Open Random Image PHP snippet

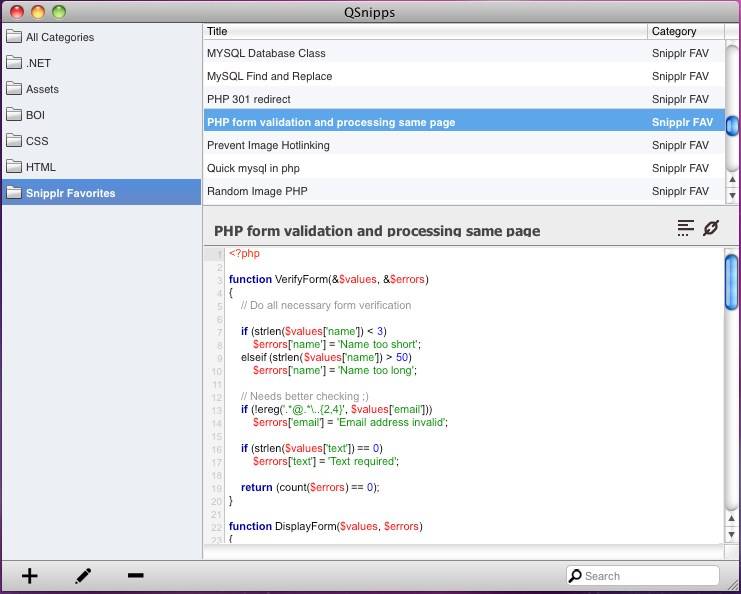[x=464, y=191]
